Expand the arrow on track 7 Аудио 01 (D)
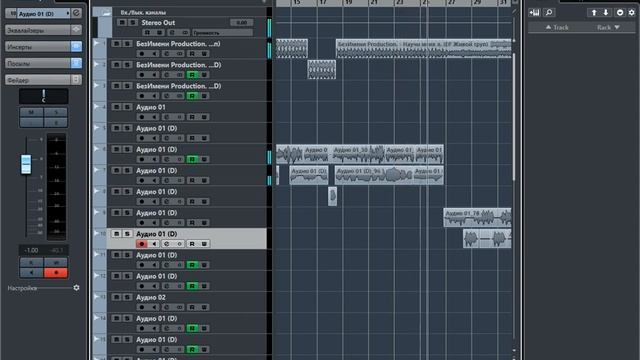 click(x=96, y=169)
